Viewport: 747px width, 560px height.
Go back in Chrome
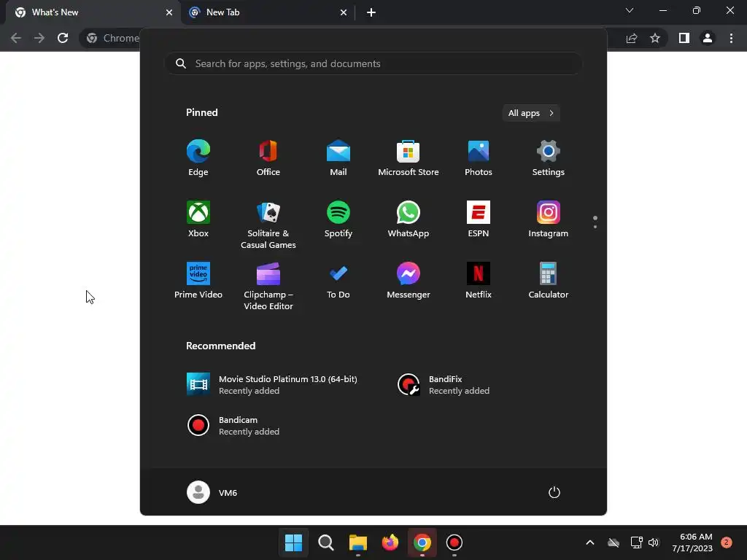tap(16, 38)
